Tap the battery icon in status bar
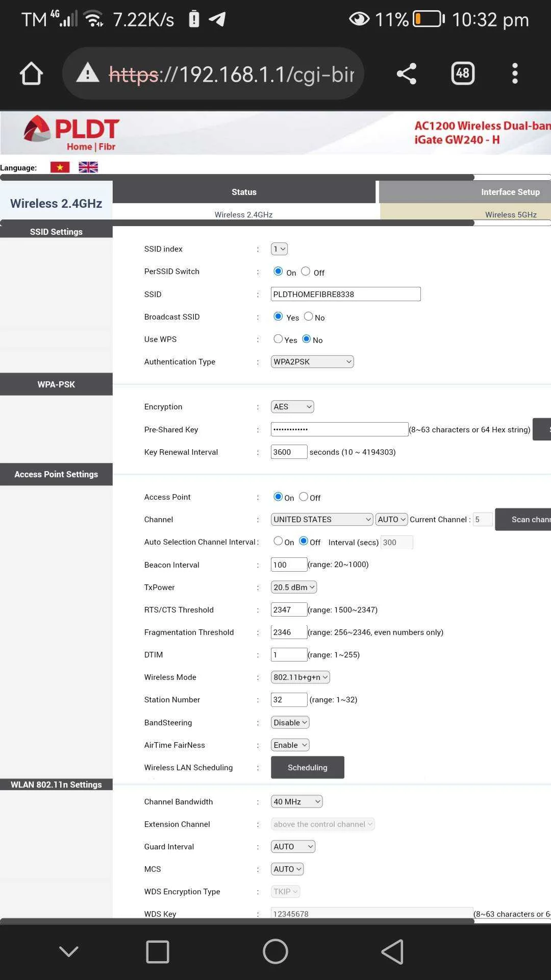This screenshot has height=980, width=551. point(429,19)
